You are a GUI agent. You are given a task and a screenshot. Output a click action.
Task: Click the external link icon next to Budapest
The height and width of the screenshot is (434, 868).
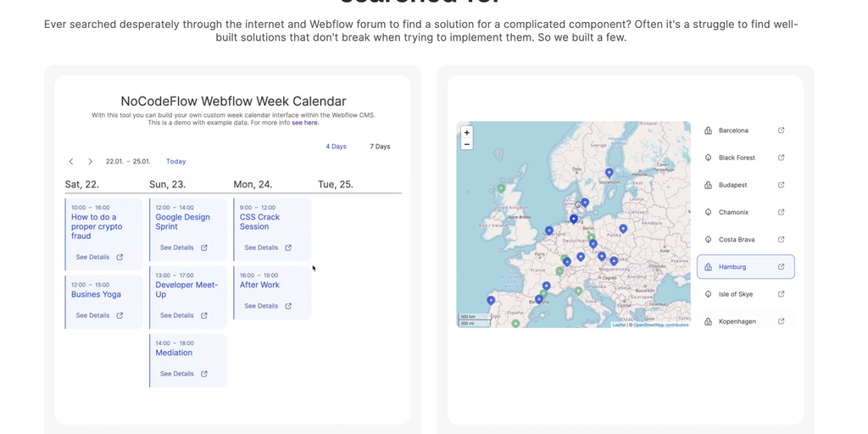click(781, 185)
